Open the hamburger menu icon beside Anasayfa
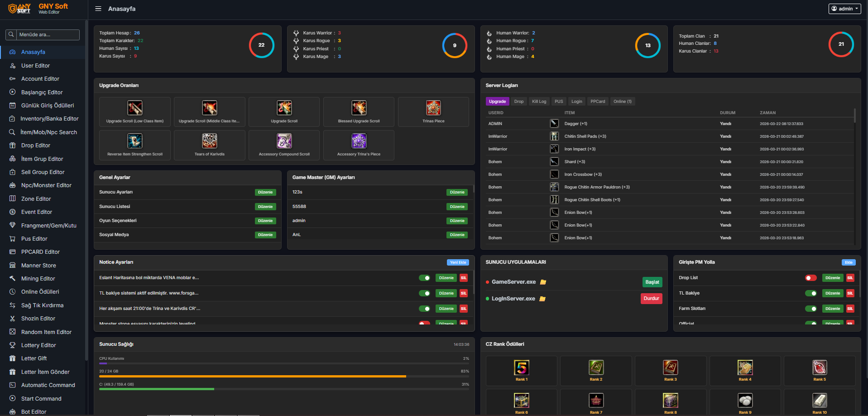This screenshot has height=416, width=868. coord(98,9)
